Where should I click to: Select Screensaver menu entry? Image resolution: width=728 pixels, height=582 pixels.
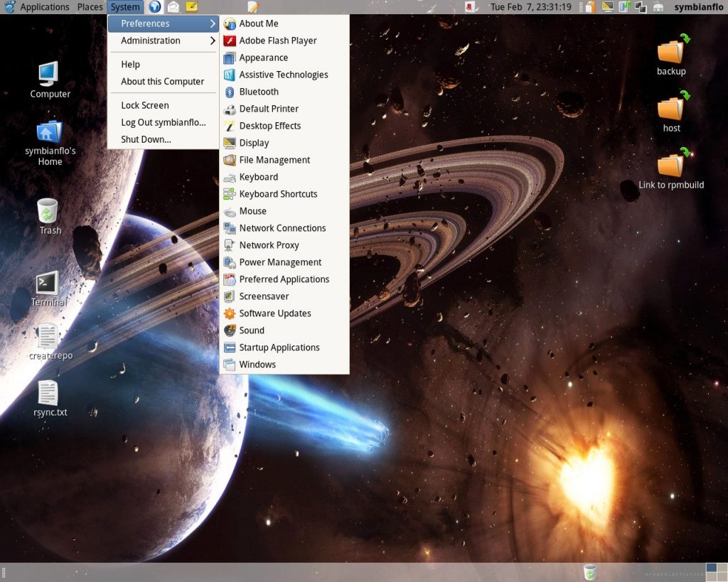[264, 296]
